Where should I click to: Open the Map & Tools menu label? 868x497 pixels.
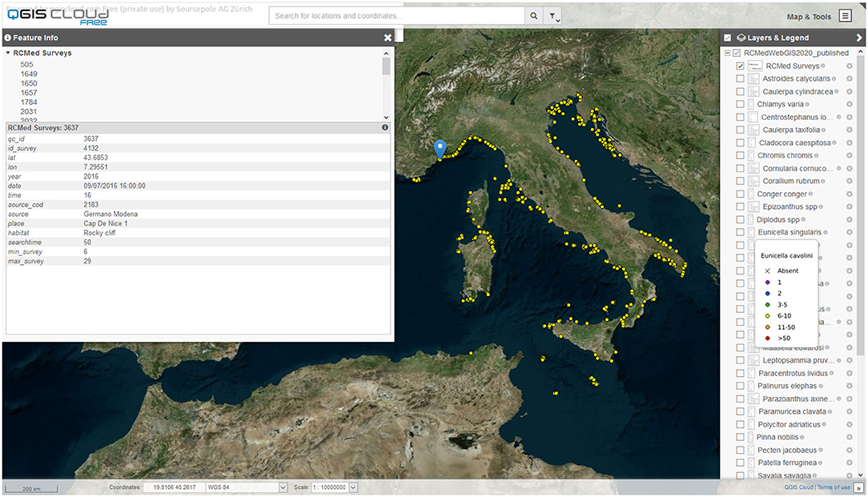(x=809, y=17)
